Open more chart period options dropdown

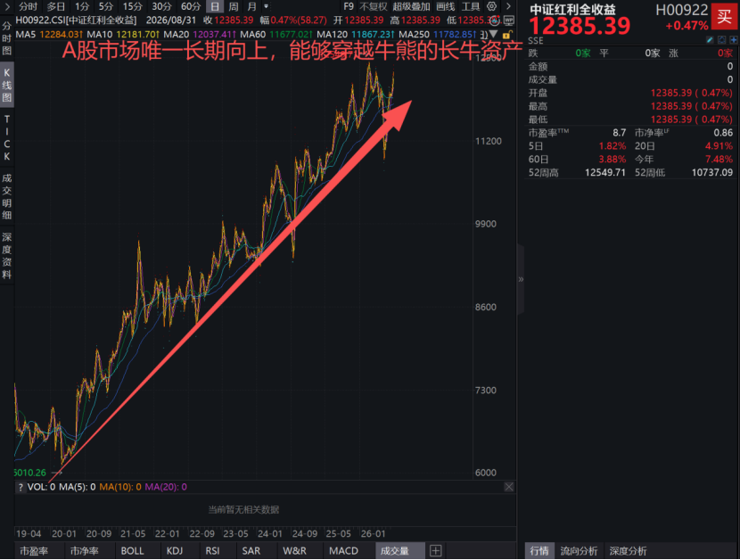click(267, 6)
